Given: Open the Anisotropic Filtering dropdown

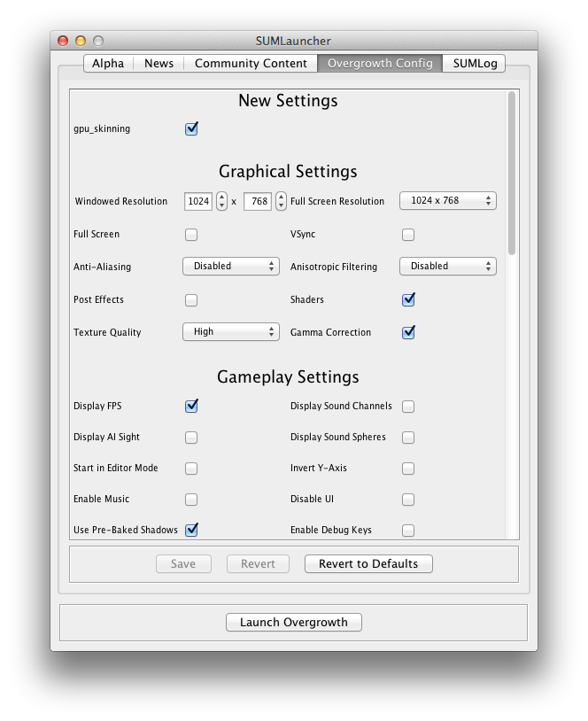Looking at the screenshot, I should [448, 267].
